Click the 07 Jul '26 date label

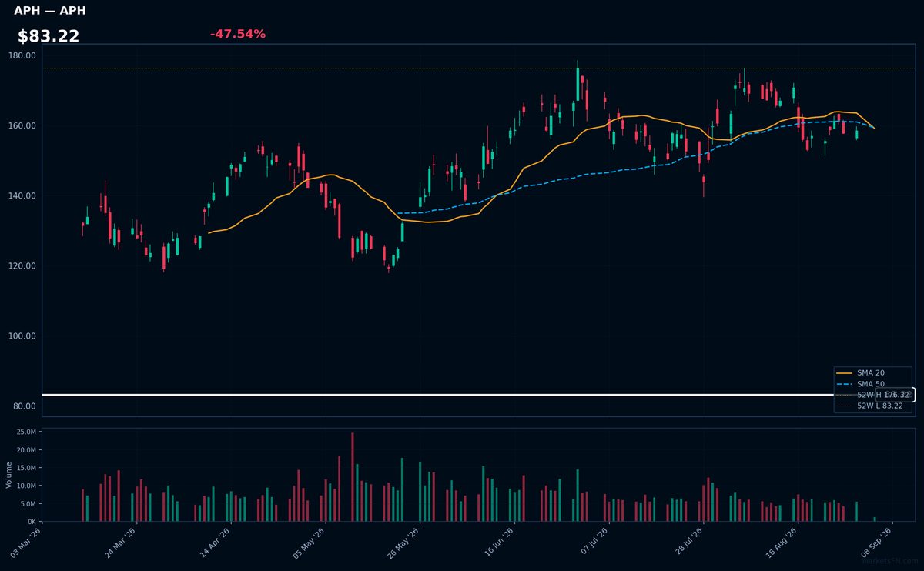pos(593,542)
